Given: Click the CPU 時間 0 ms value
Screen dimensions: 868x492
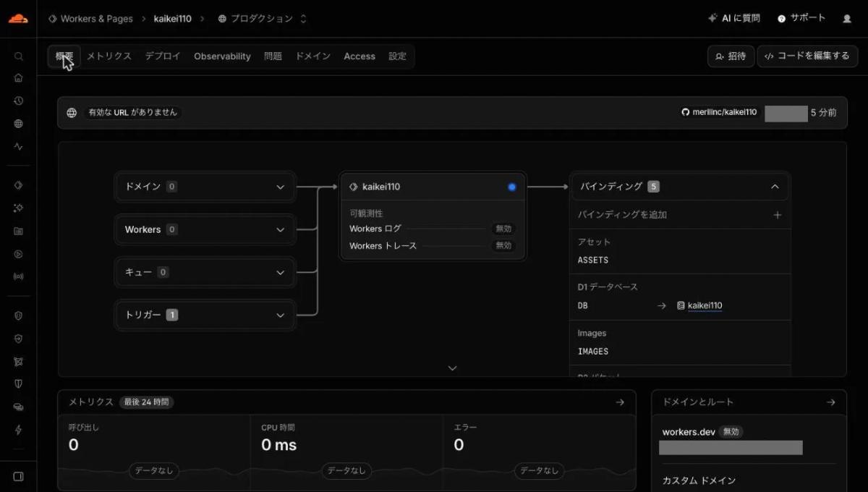Looking at the screenshot, I should pyautogui.click(x=278, y=445).
